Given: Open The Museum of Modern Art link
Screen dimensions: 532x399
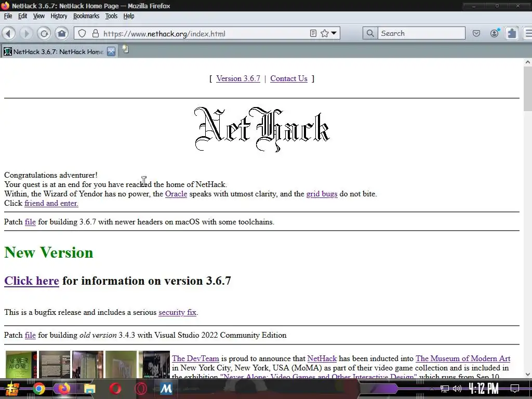Looking at the screenshot, I should coord(463,358).
